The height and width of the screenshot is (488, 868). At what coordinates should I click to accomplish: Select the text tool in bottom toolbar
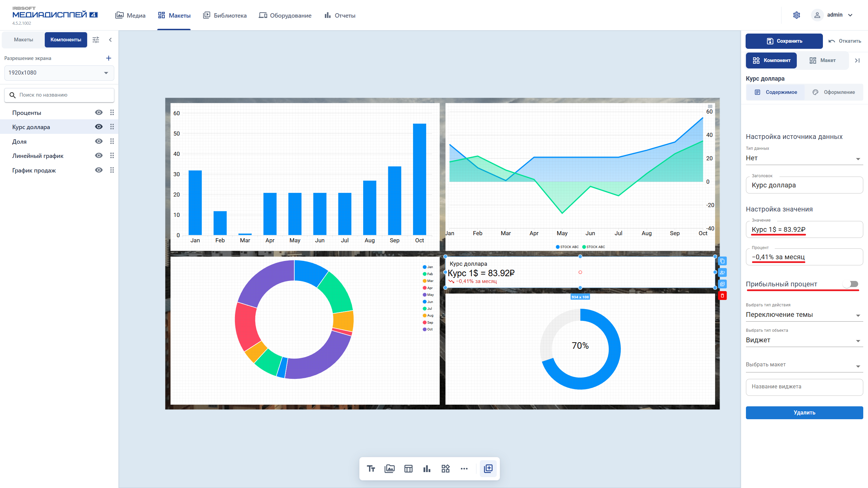371,469
